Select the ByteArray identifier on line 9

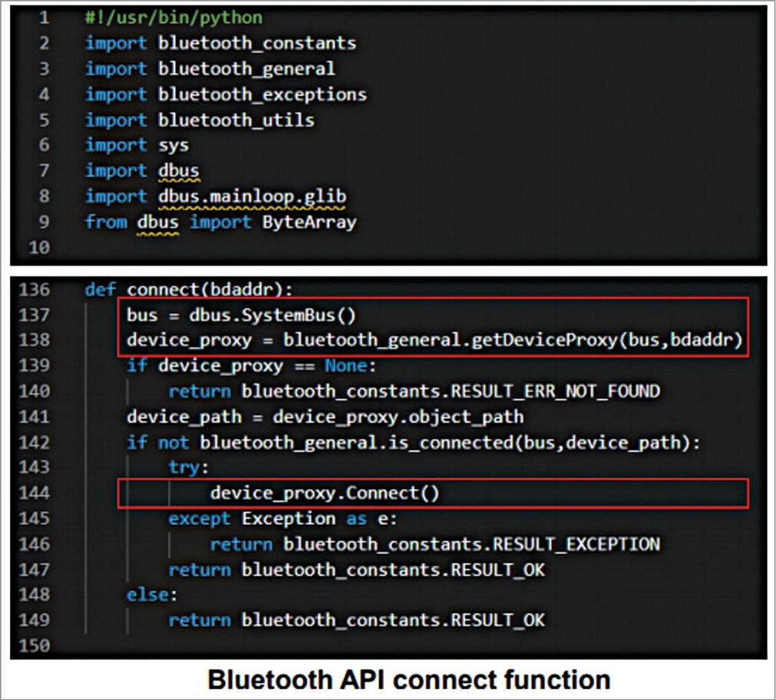[310, 222]
